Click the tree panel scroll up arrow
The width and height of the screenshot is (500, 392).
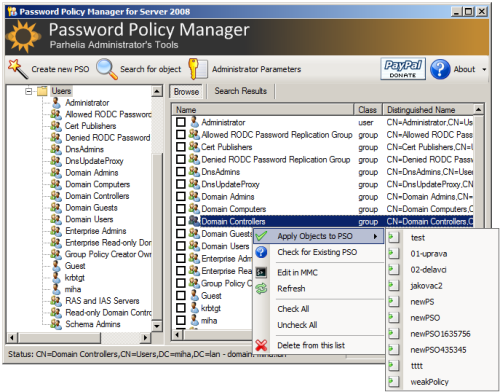pyautogui.click(x=156, y=91)
